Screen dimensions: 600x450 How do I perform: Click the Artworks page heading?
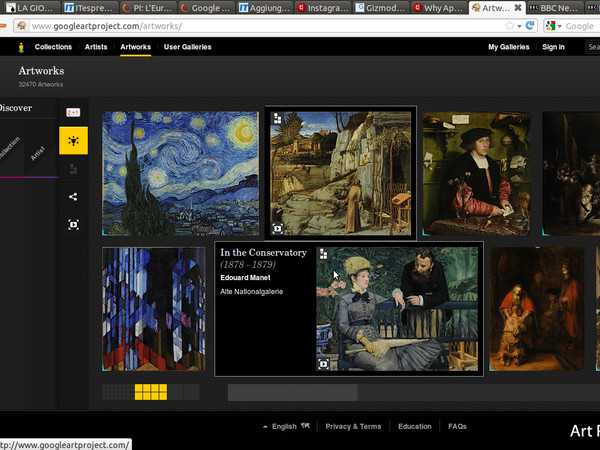coord(41,71)
